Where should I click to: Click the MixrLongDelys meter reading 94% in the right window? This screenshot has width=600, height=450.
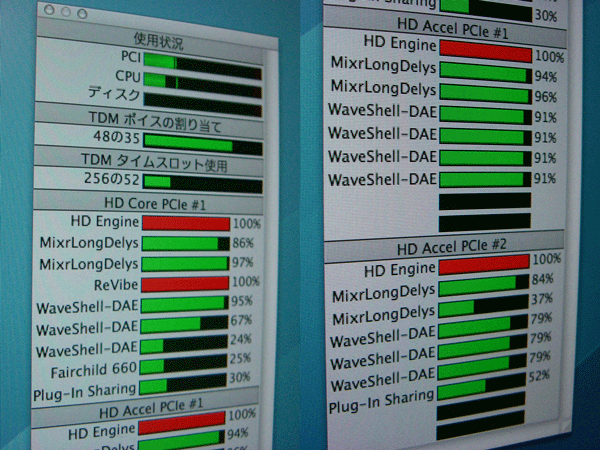486,73
